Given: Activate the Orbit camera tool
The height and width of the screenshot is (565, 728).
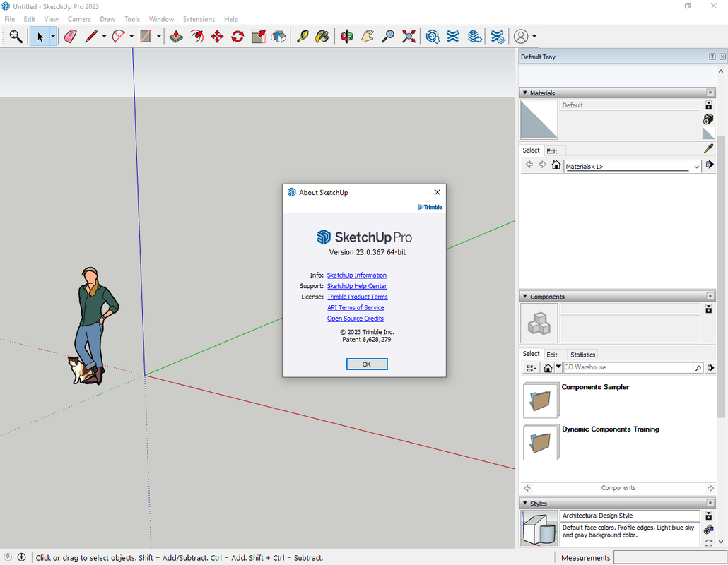Looking at the screenshot, I should [x=347, y=37].
